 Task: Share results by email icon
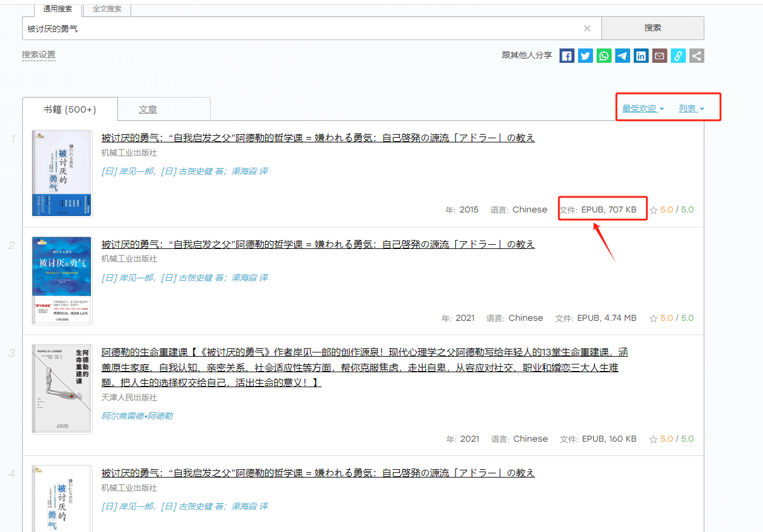[659, 56]
